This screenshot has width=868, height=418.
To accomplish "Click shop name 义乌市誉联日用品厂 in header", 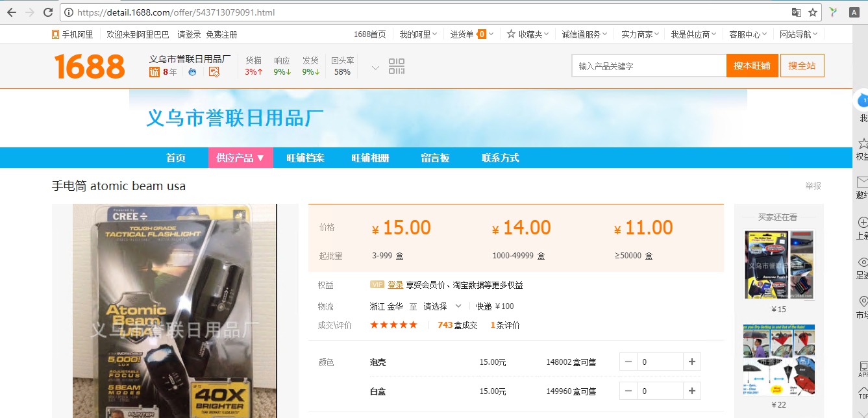I will click(190, 59).
